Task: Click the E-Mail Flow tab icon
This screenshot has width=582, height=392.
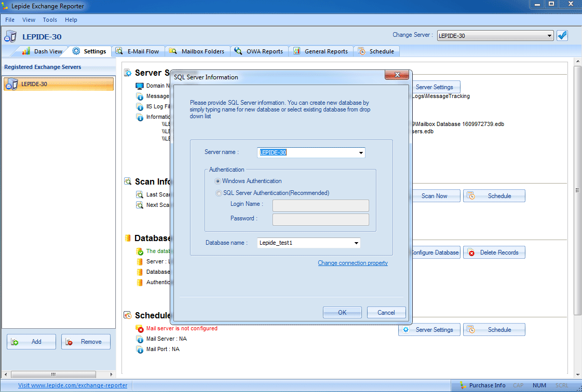Action: [119, 51]
